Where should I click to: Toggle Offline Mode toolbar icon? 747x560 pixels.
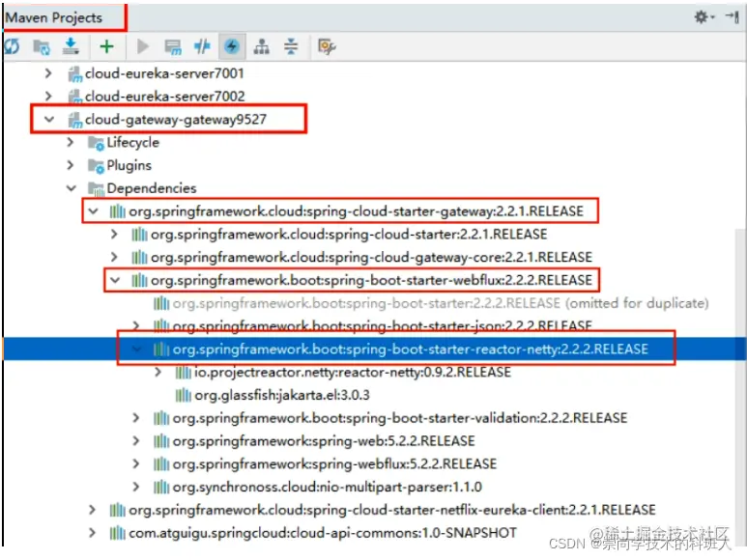(x=202, y=46)
